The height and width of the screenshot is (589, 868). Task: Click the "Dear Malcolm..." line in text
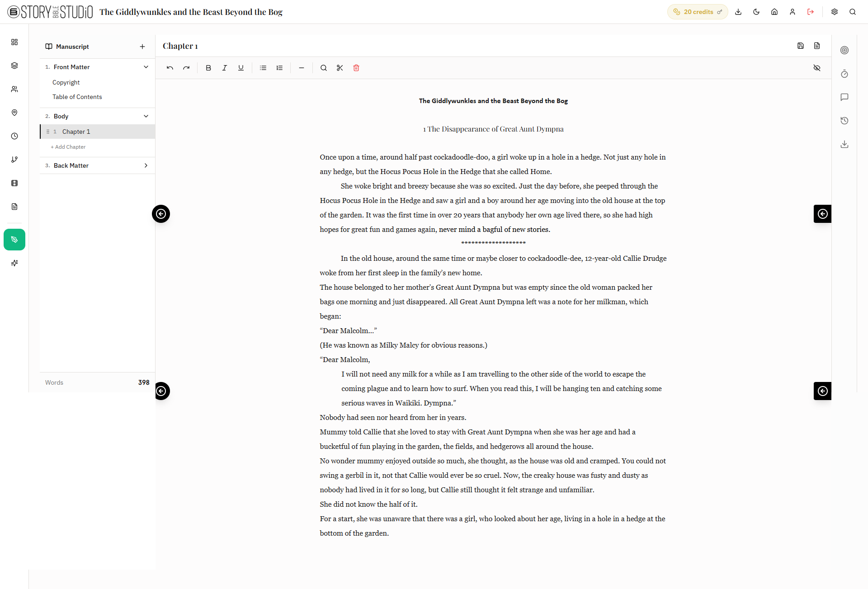pyautogui.click(x=349, y=330)
